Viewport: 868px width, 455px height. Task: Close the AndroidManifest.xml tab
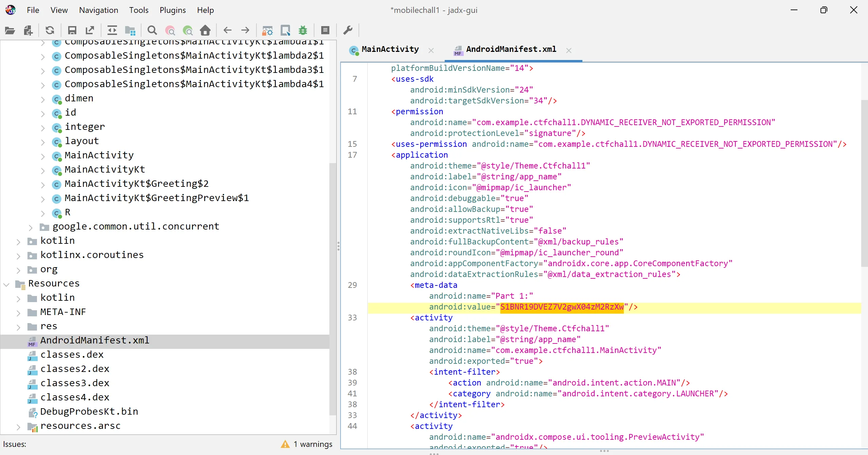point(569,51)
